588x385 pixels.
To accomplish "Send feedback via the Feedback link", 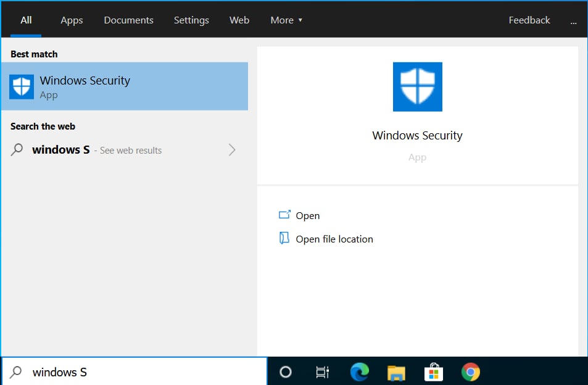I will coord(529,20).
